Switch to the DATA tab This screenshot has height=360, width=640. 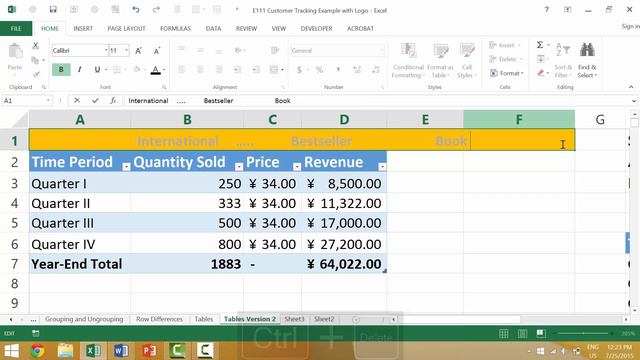[213, 29]
